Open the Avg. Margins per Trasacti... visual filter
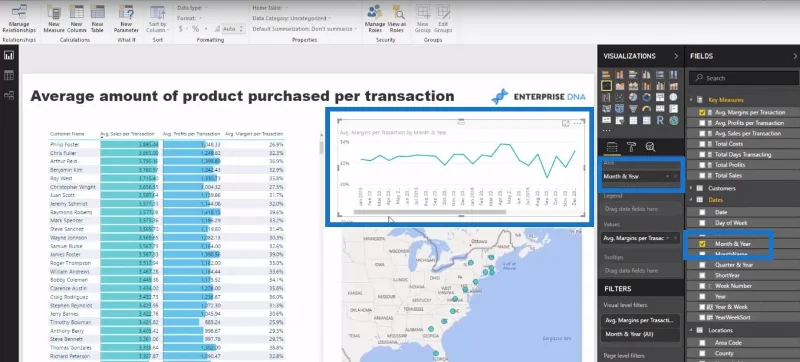Viewport: 800px width, 362px height. (x=641, y=320)
